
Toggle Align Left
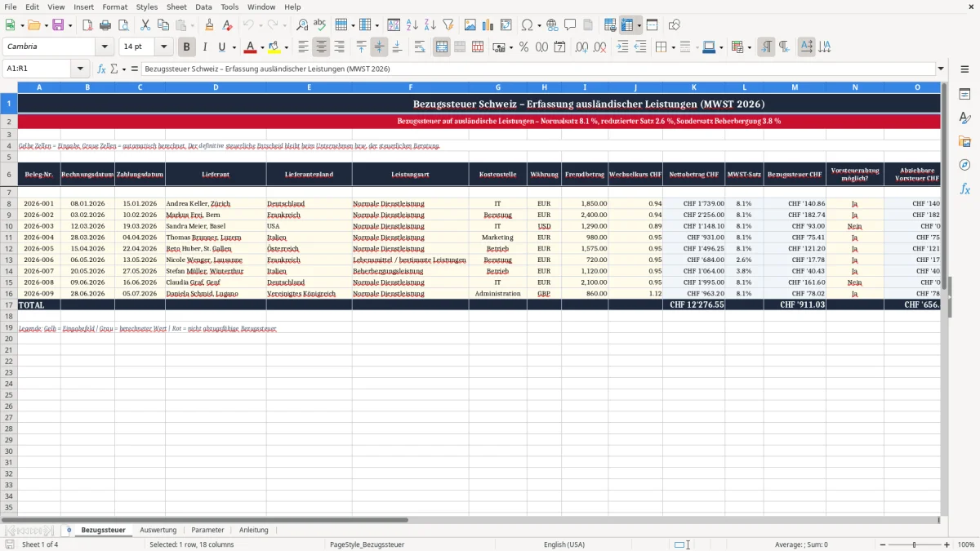point(304,47)
